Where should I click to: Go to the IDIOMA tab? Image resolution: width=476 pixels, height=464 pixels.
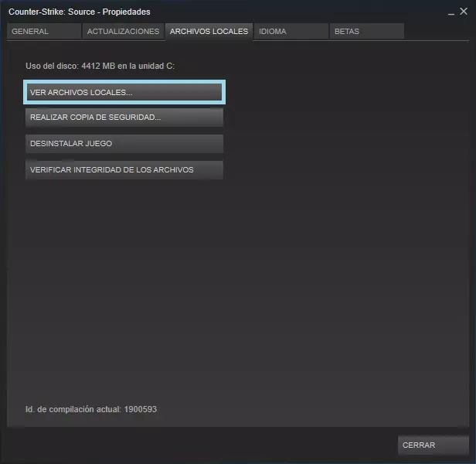[x=291, y=31]
